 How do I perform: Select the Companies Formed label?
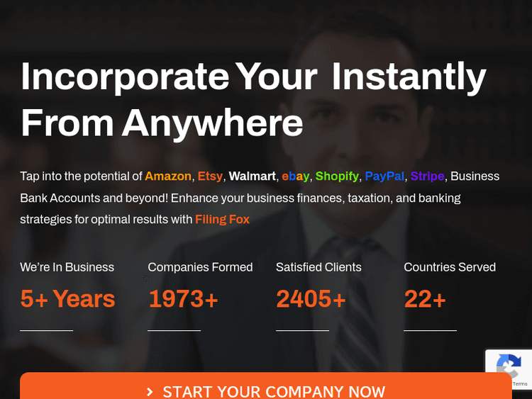click(x=200, y=267)
